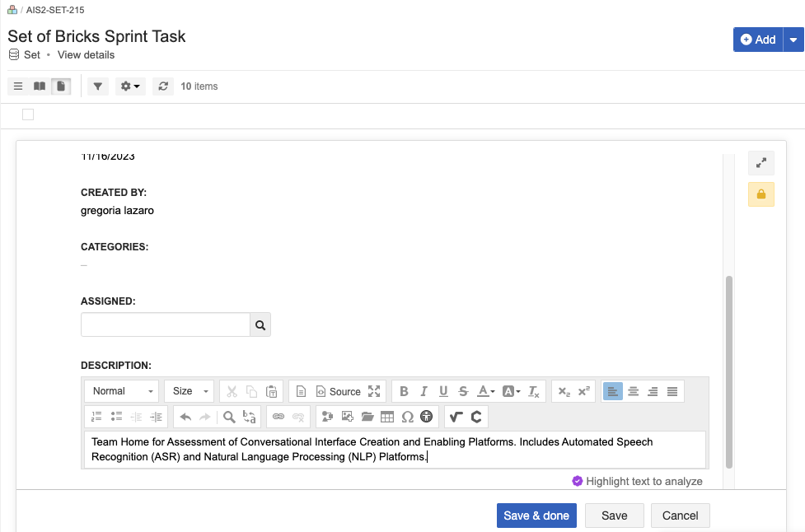Image resolution: width=805 pixels, height=532 pixels.
Task: Click the Cancel button
Action: [x=681, y=516]
